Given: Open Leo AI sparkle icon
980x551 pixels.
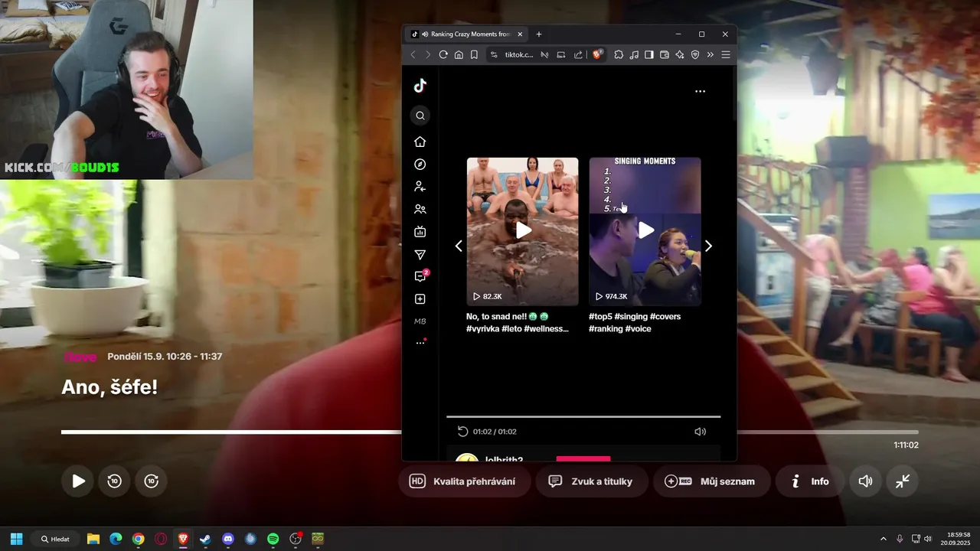Looking at the screenshot, I should [x=680, y=54].
